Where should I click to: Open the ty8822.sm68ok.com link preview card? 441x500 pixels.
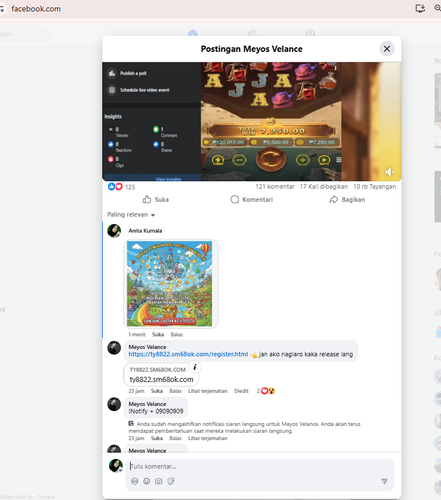pos(161,375)
